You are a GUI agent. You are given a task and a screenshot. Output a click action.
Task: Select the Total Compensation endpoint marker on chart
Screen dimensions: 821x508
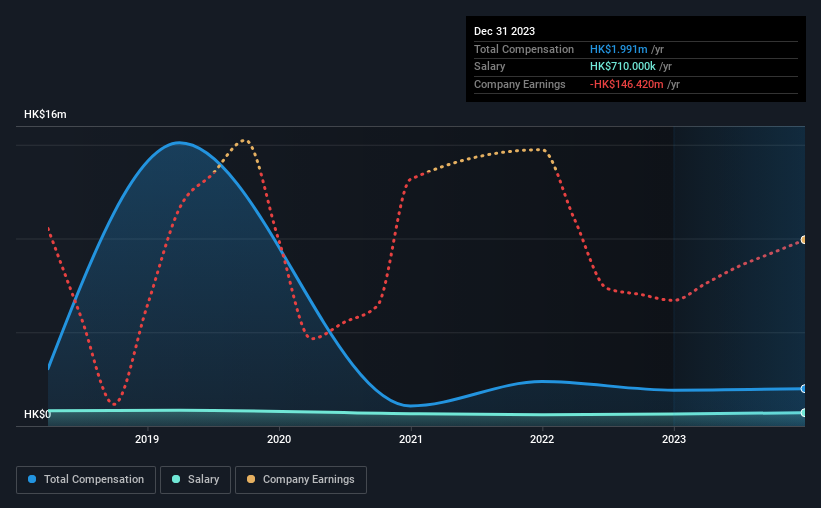804,389
